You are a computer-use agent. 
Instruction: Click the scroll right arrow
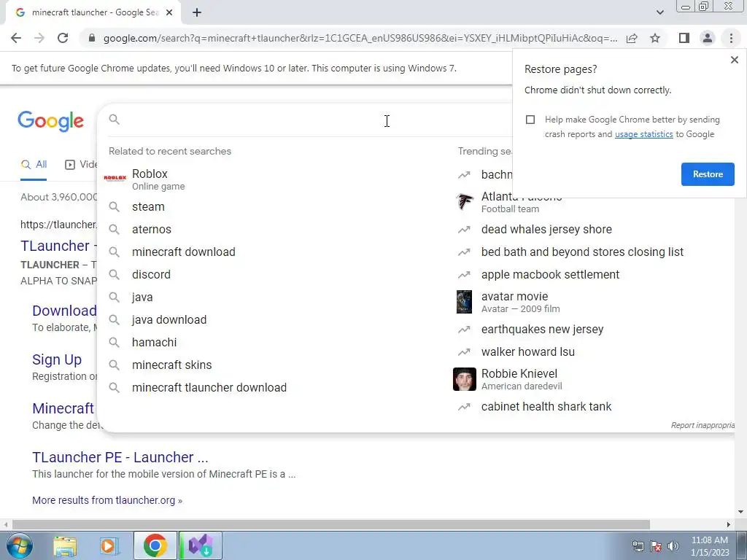(x=729, y=524)
